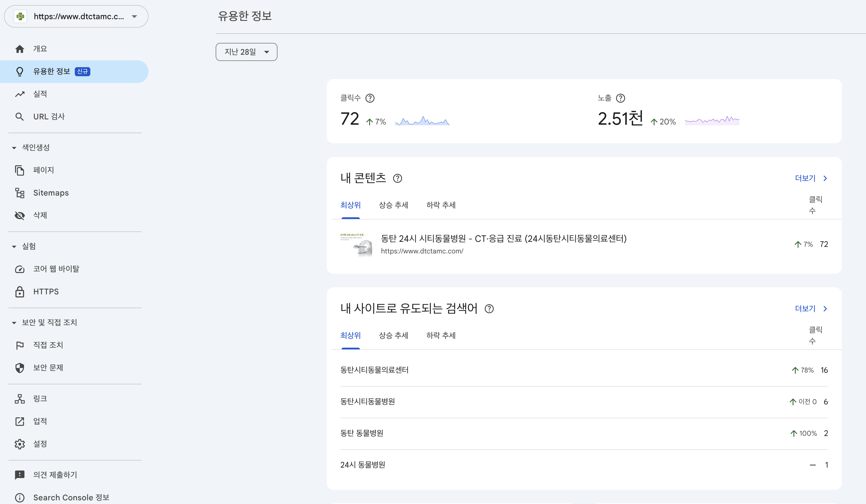Open the property selector for dtctamc.com
Viewport: 866px width, 504px height.
(76, 16)
